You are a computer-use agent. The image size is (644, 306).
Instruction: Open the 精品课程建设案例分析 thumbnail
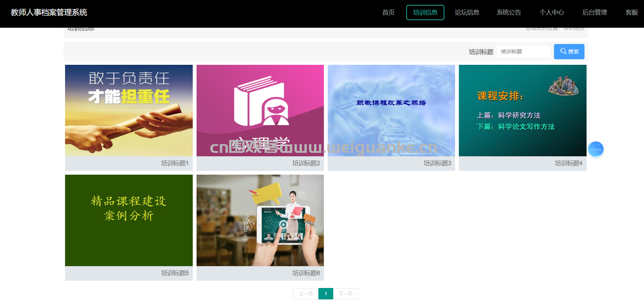tap(129, 220)
